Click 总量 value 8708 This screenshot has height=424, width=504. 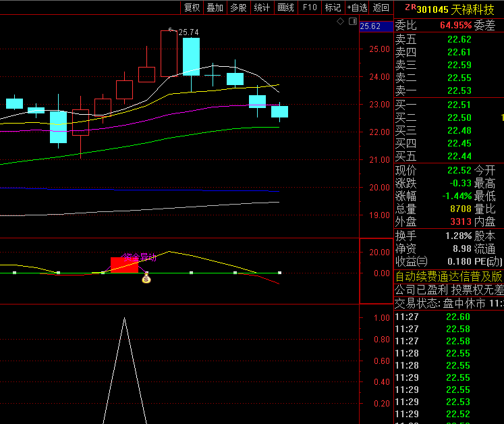point(461,209)
